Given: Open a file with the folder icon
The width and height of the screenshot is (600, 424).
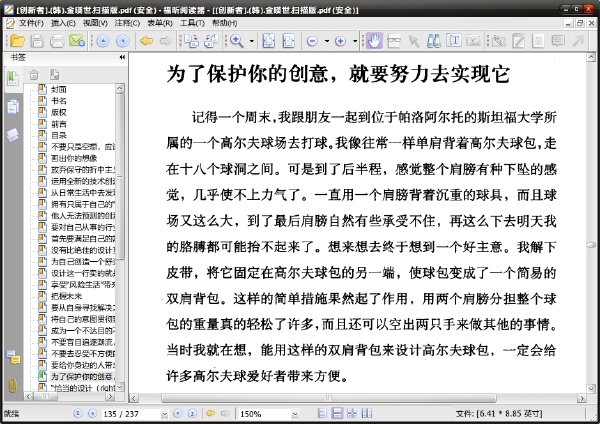Looking at the screenshot, I should (x=17, y=41).
